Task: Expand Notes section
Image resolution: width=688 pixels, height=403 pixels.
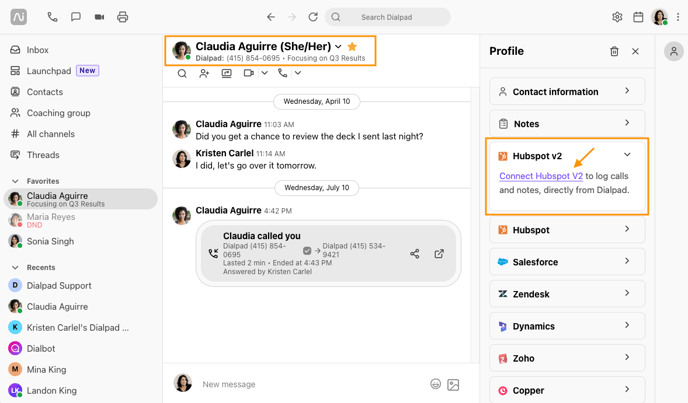Action: tap(567, 123)
